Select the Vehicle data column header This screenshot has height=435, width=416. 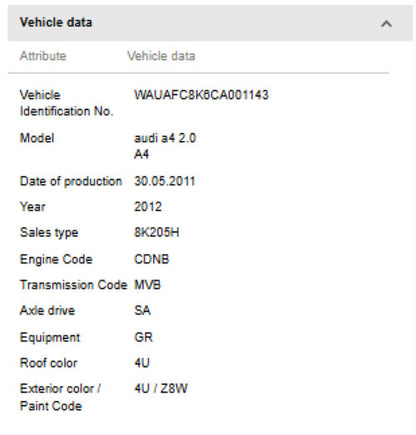(161, 56)
